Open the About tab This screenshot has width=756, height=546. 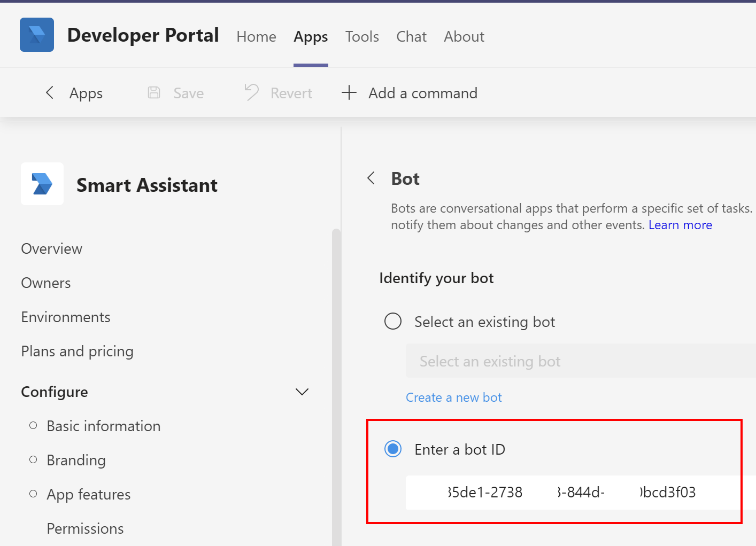click(x=464, y=36)
